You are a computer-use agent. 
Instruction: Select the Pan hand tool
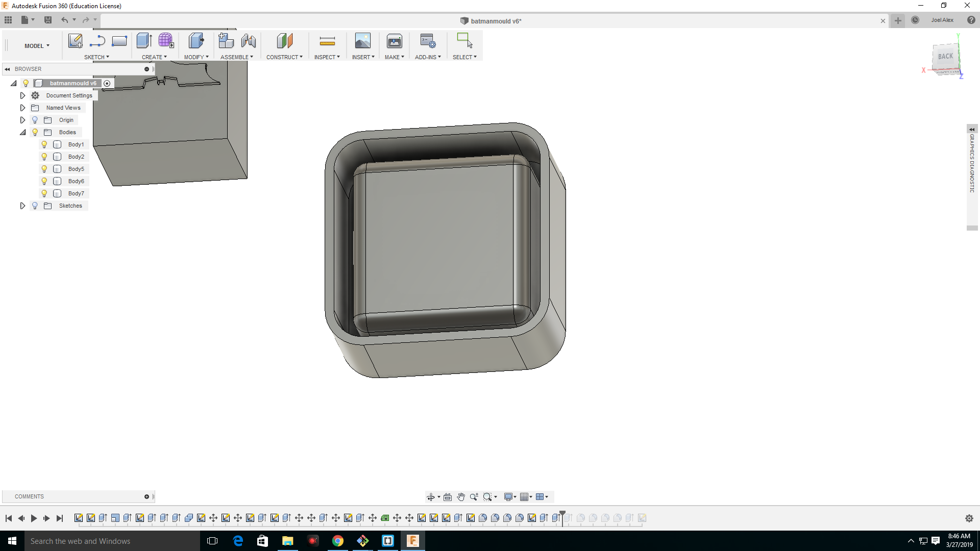tap(461, 497)
